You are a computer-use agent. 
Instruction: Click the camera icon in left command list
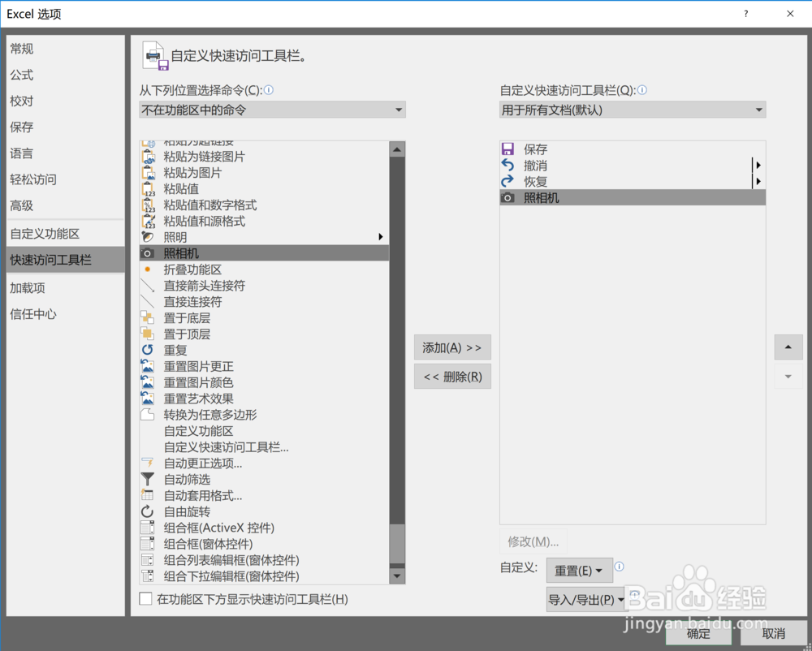coord(148,253)
